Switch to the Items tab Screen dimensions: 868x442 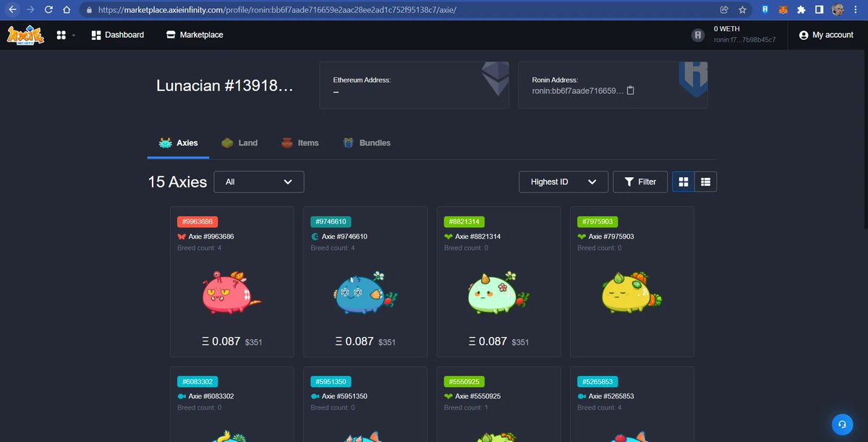[299, 143]
